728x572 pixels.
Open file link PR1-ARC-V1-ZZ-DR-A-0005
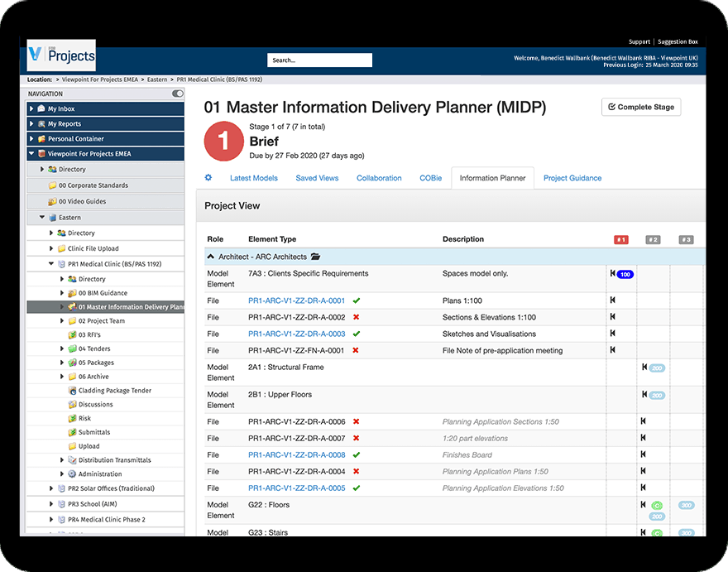tap(297, 488)
